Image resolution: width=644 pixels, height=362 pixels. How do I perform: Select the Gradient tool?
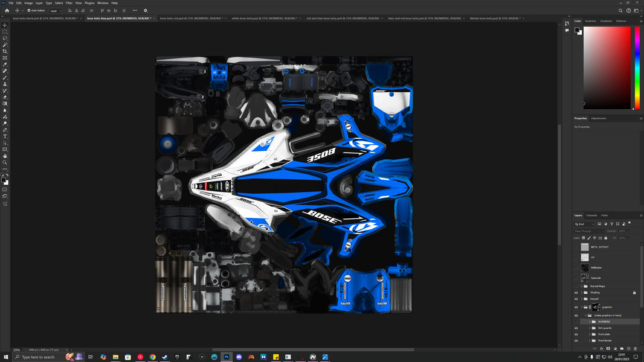(5, 104)
